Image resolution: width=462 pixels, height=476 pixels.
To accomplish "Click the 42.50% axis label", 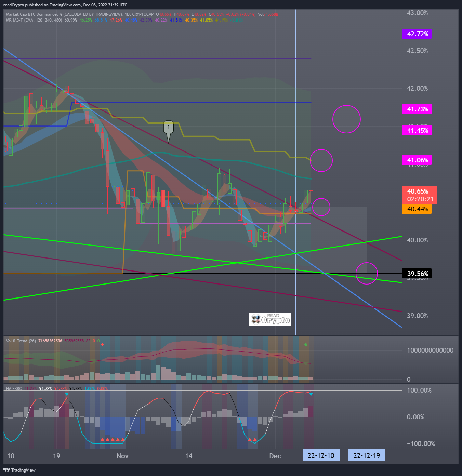I will [417, 51].
